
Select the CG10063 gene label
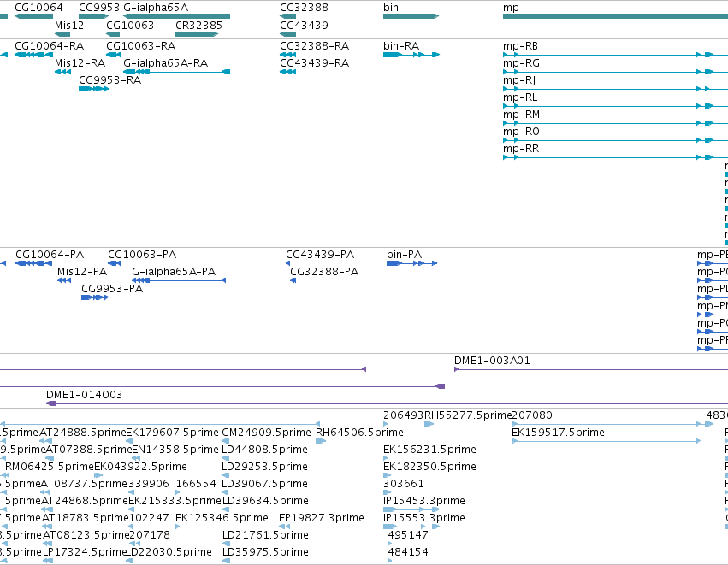(x=130, y=25)
